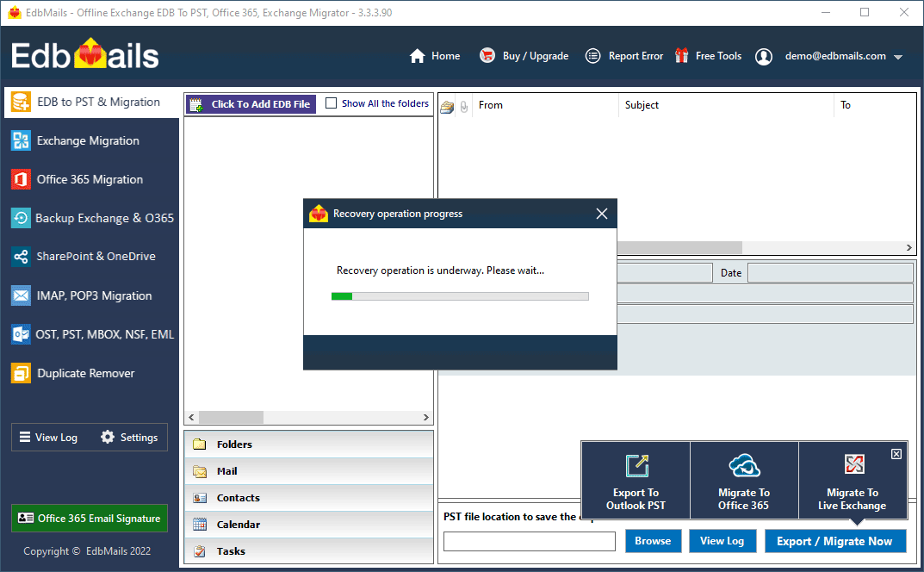Open SharePoint & OneDrive share icon
This screenshot has height=572, width=924.
pos(21,257)
